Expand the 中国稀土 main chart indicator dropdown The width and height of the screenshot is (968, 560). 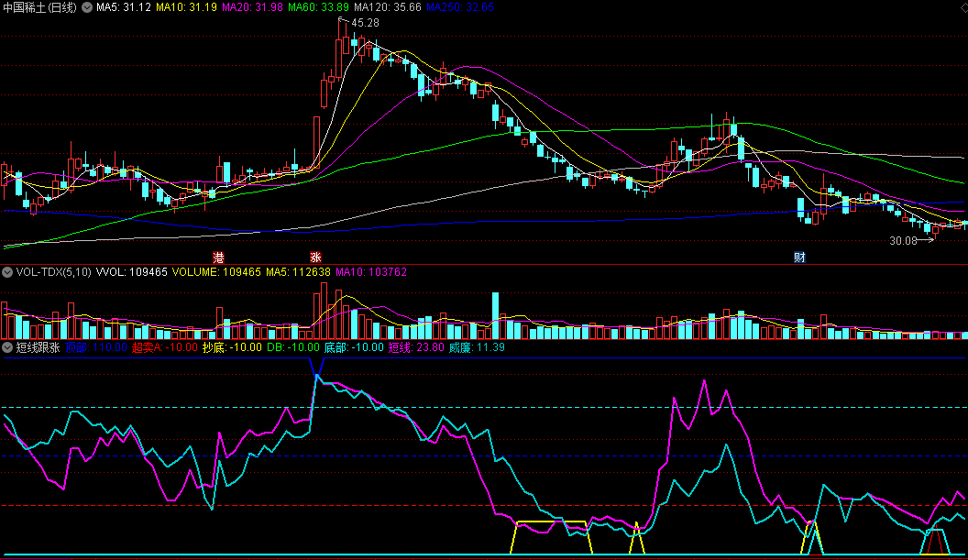coord(87,7)
